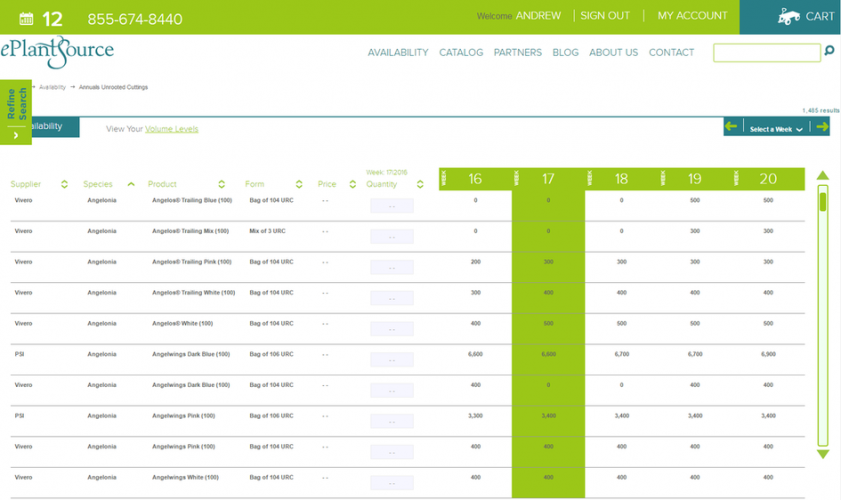Select week 17 column header

pos(548,179)
